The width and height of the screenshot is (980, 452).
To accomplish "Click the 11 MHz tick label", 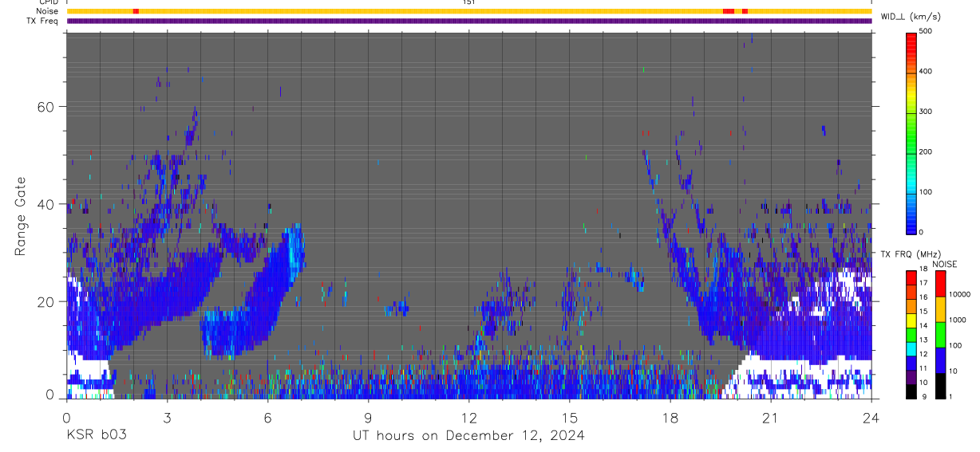I will pyautogui.click(x=924, y=368).
